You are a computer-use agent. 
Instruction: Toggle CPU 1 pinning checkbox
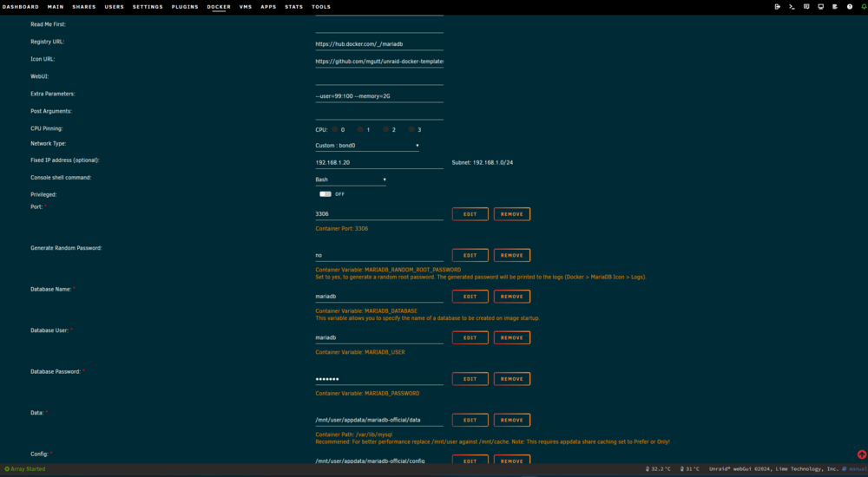coord(360,129)
